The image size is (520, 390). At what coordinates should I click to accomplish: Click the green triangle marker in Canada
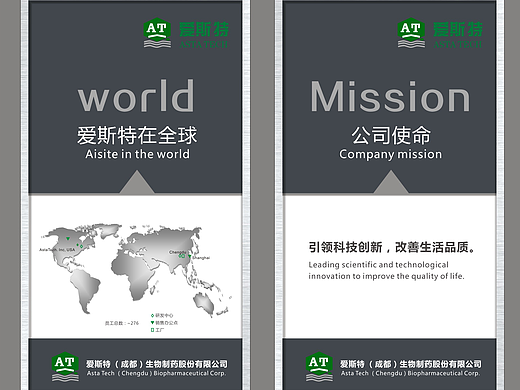(x=68, y=239)
